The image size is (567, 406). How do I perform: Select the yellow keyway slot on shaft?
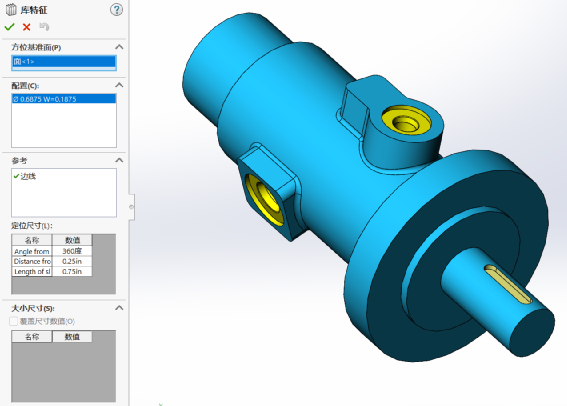click(x=508, y=284)
